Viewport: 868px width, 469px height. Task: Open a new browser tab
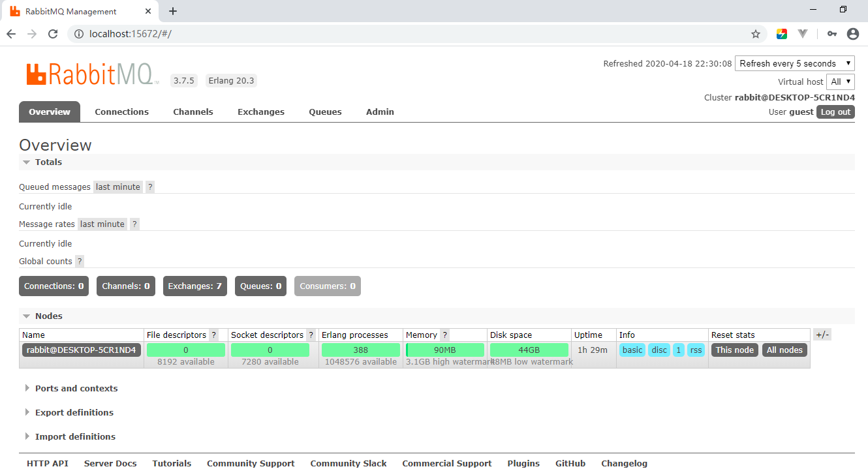pos(173,11)
